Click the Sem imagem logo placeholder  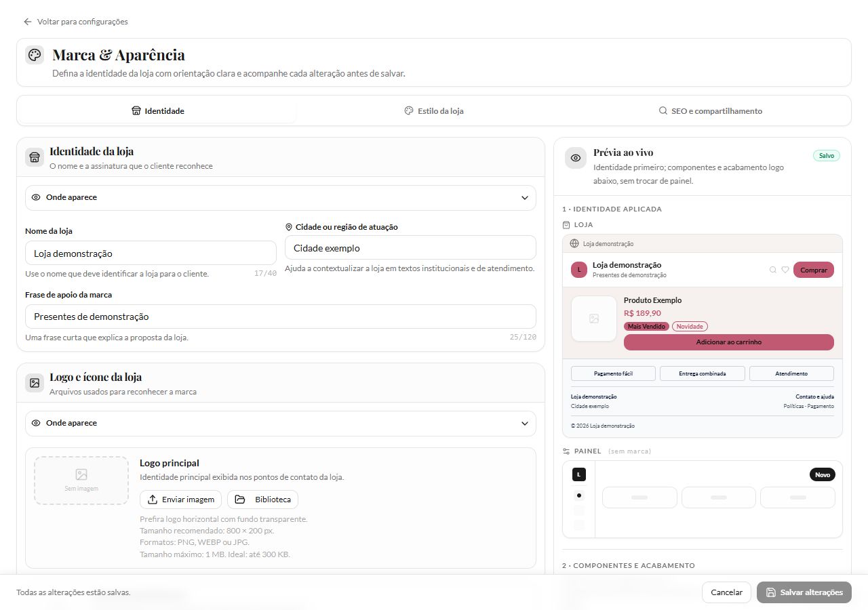[x=81, y=481]
